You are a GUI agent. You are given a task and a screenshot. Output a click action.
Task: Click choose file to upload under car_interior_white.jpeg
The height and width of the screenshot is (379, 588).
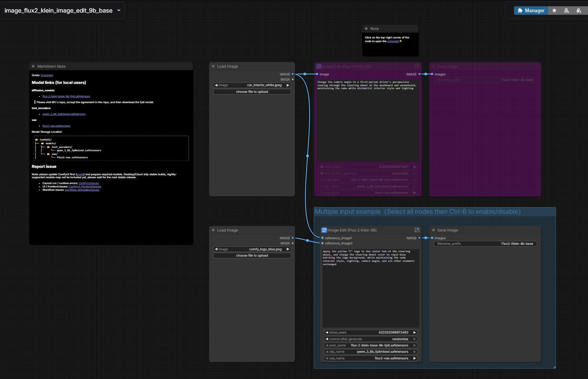coord(252,92)
